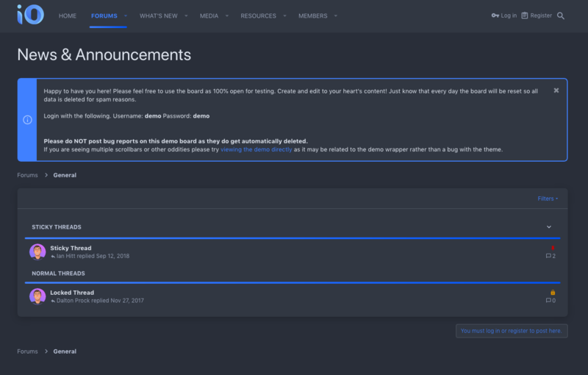Click the info icon in notice banner
Screen dimensions: 588x375
coord(27,120)
